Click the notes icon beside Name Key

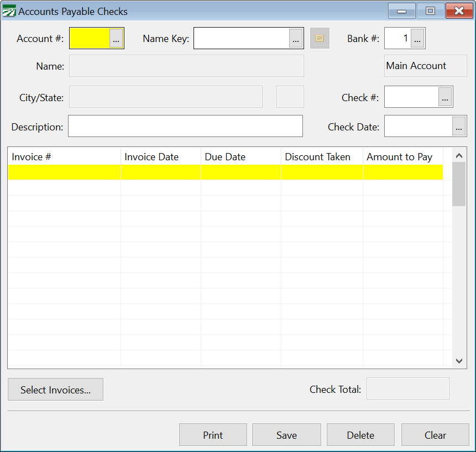point(320,38)
